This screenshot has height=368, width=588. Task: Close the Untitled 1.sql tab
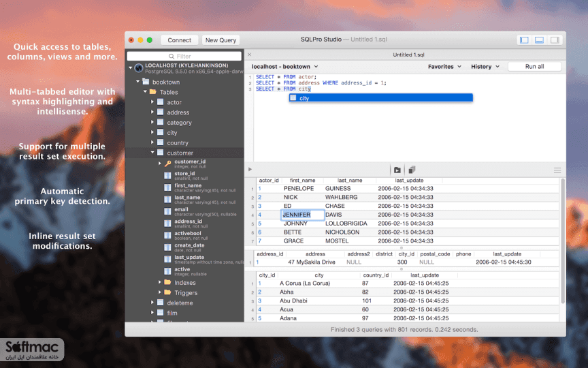coord(249,55)
